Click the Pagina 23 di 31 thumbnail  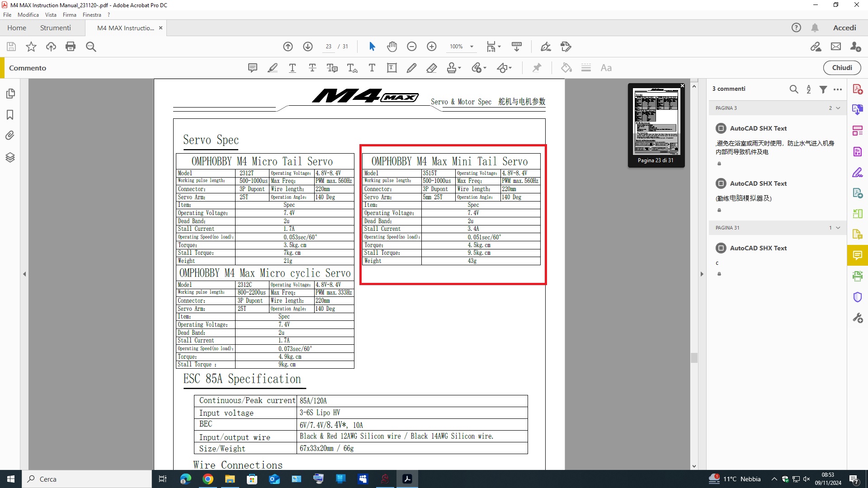(656, 122)
